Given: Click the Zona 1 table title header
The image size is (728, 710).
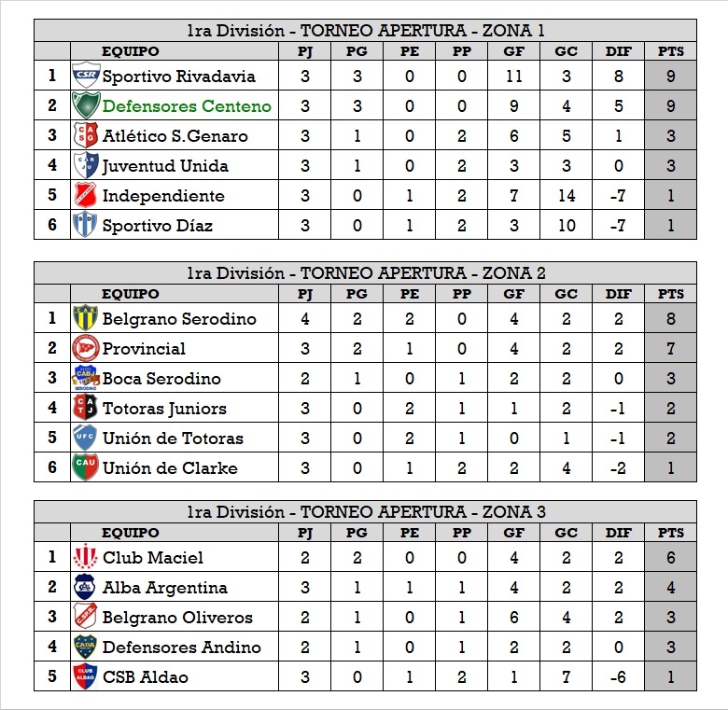Looking at the screenshot, I should [366, 31].
